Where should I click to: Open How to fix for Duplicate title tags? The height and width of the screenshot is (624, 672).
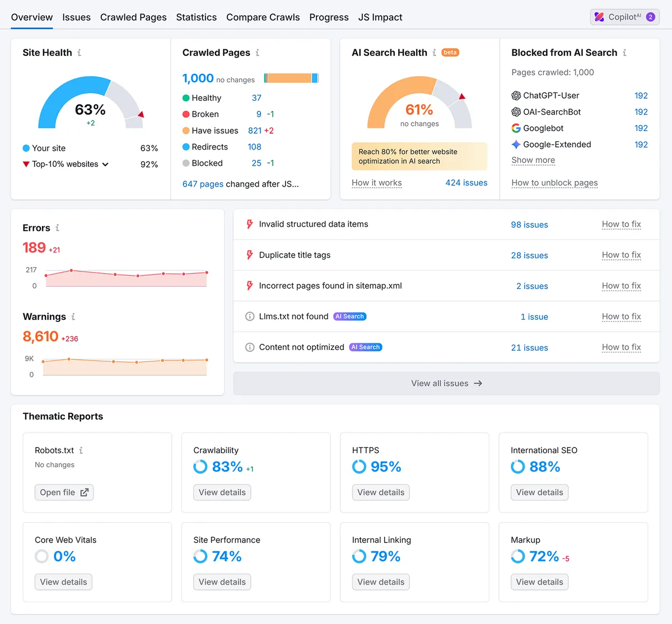[x=622, y=255]
